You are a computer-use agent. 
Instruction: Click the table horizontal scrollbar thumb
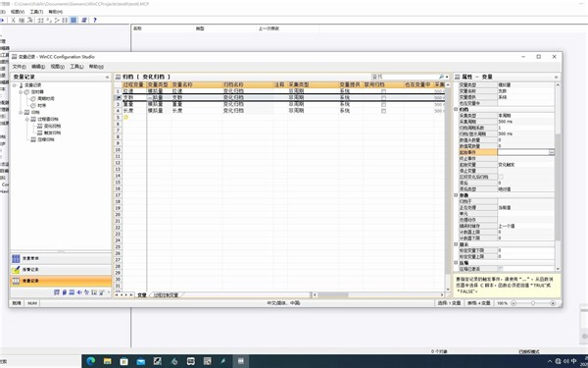click(333, 295)
